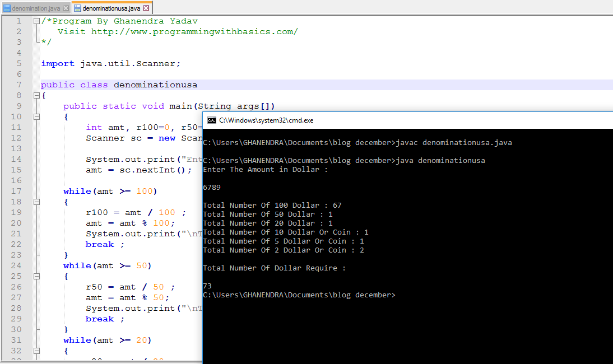
Task: Click line number 31 in the margin
Action: point(16,340)
